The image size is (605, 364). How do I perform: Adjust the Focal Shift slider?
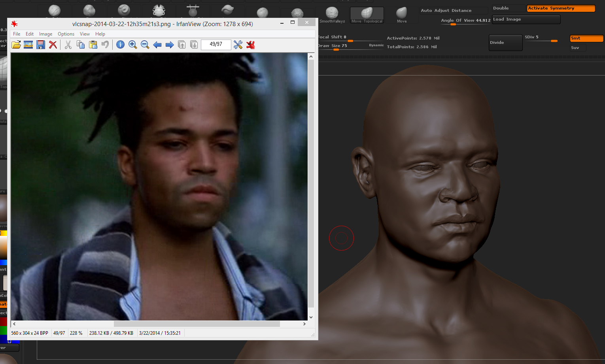coord(350,38)
